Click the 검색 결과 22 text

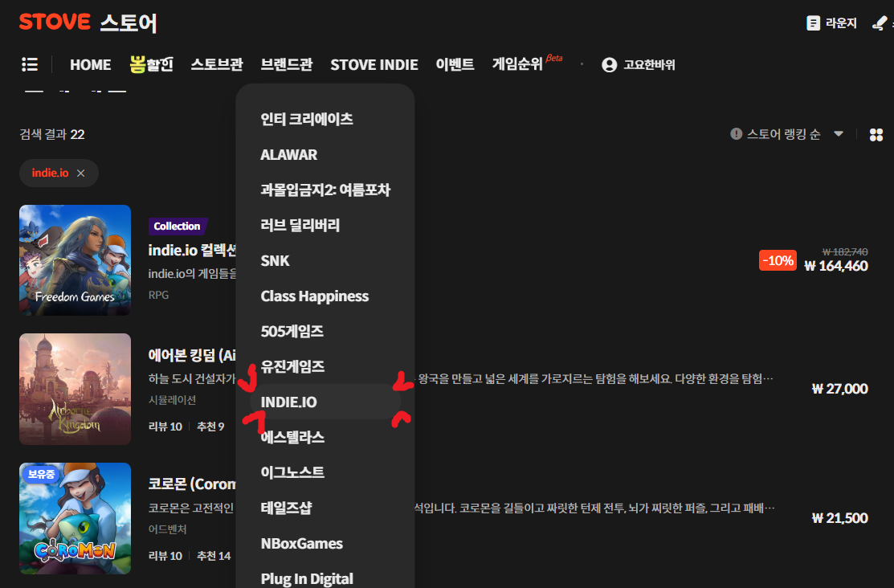click(x=52, y=135)
